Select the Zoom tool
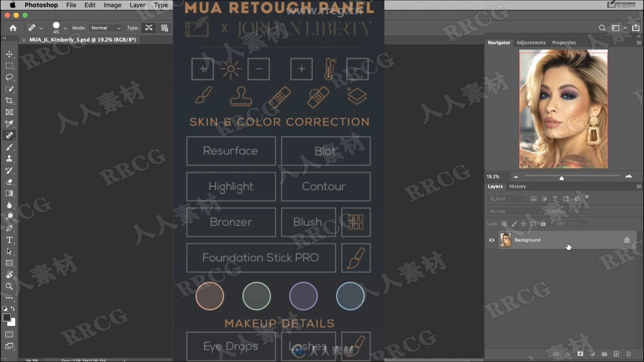The height and width of the screenshot is (362, 644). point(9,286)
